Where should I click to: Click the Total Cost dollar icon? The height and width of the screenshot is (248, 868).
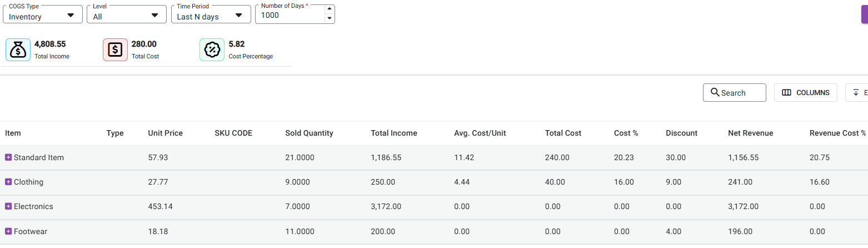115,50
